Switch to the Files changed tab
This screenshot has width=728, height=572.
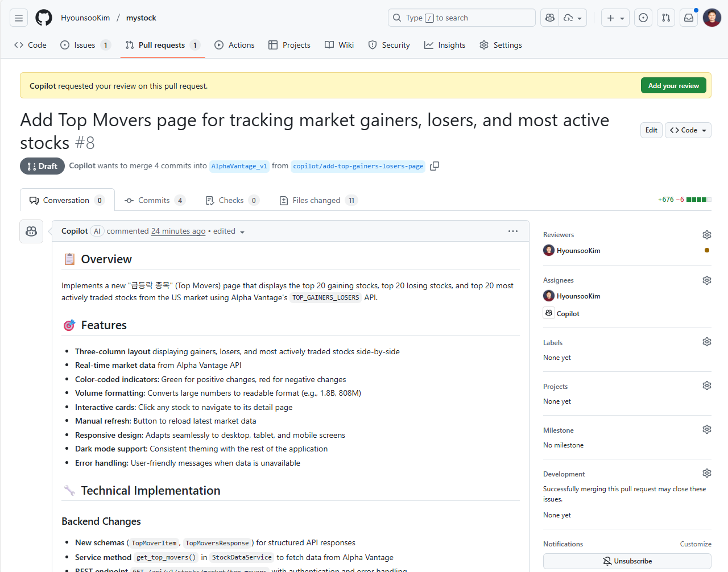tap(317, 200)
